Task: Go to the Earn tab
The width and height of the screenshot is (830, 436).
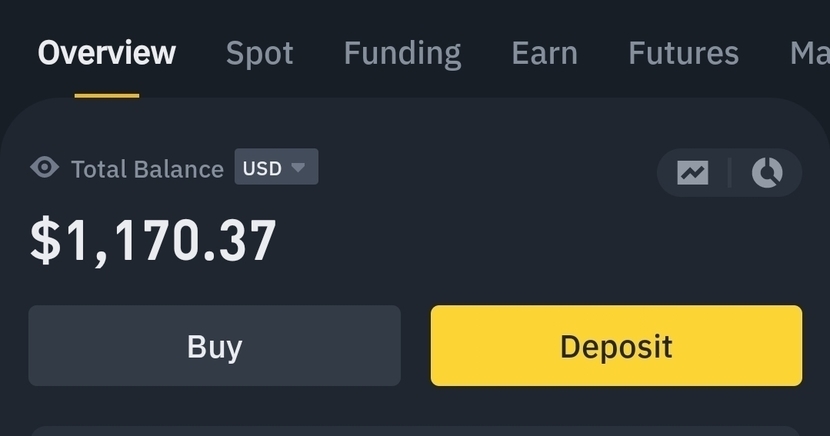Action: [544, 52]
